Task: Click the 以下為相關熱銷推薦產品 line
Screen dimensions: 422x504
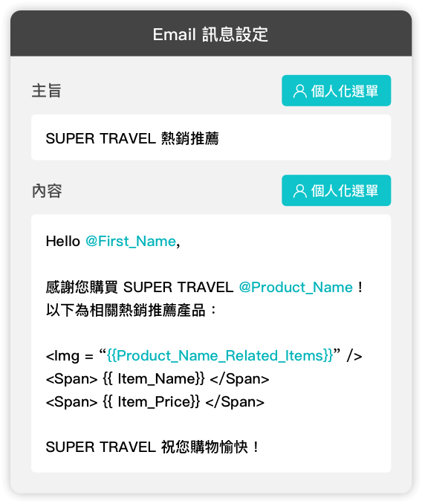Action: (x=132, y=311)
